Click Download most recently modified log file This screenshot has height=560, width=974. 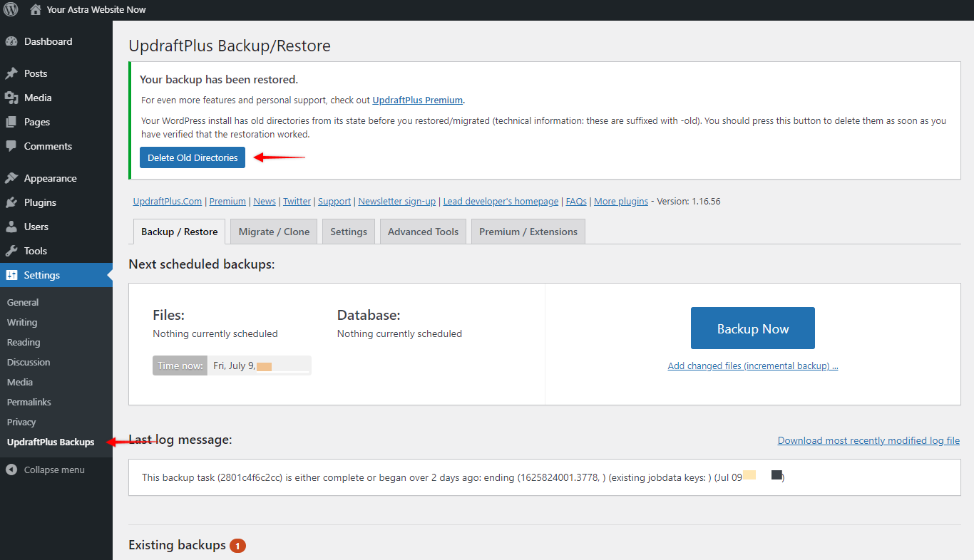[868, 440]
